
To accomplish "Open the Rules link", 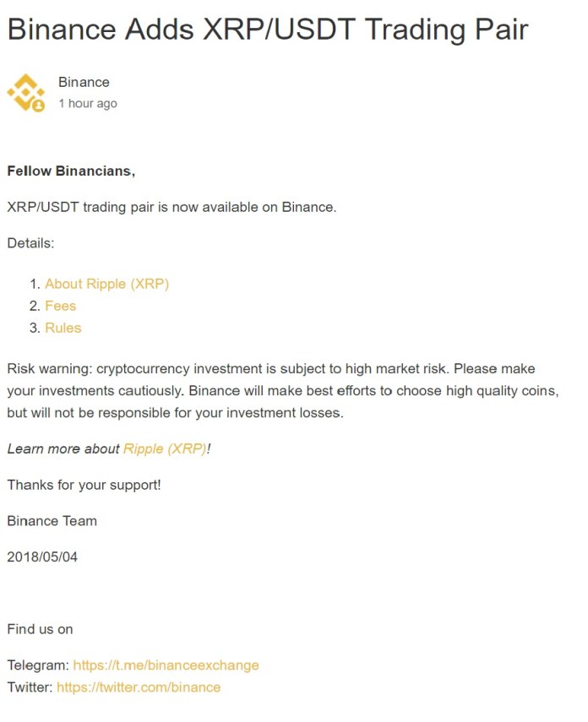I will tap(63, 328).
